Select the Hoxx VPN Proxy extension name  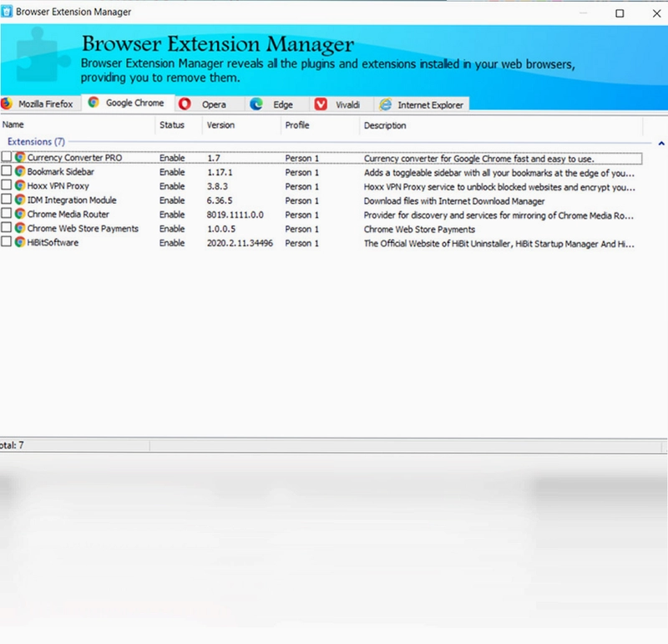(x=58, y=185)
